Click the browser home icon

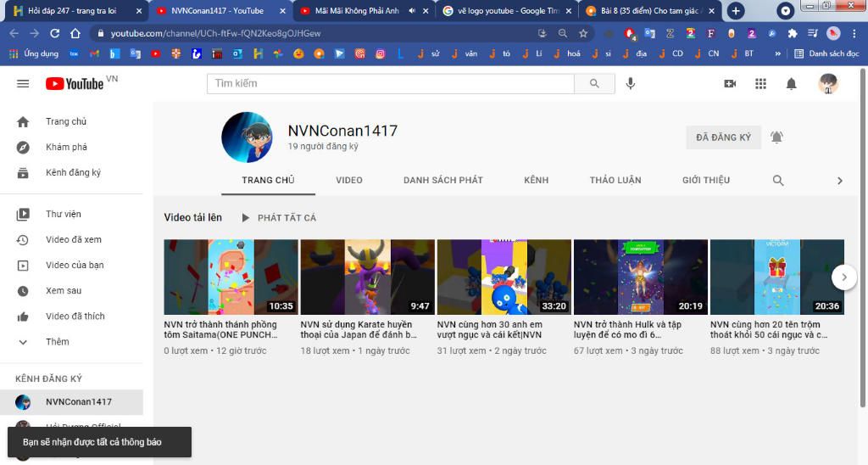[x=75, y=33]
